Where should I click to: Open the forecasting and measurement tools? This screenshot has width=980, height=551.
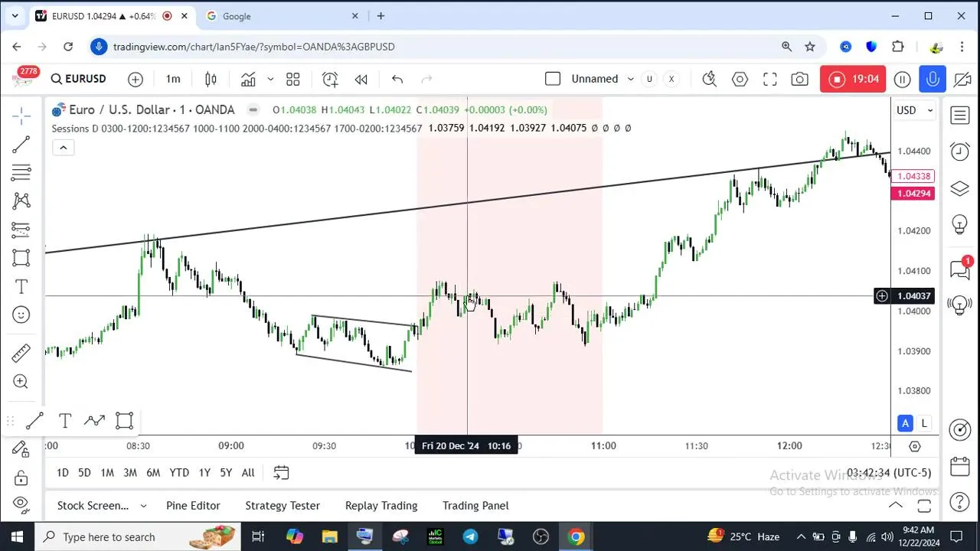point(21,229)
